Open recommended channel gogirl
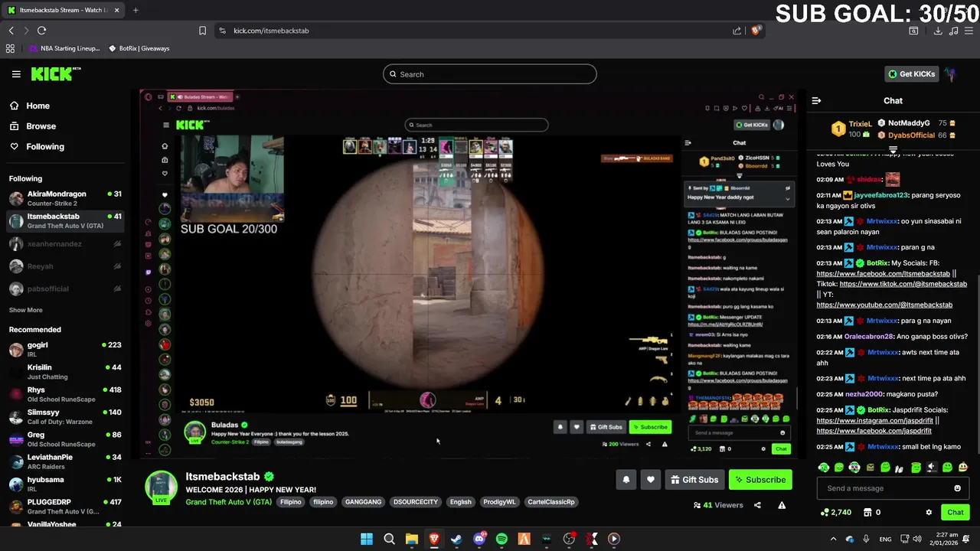Screen dimensions: 980x551 click(x=65, y=349)
